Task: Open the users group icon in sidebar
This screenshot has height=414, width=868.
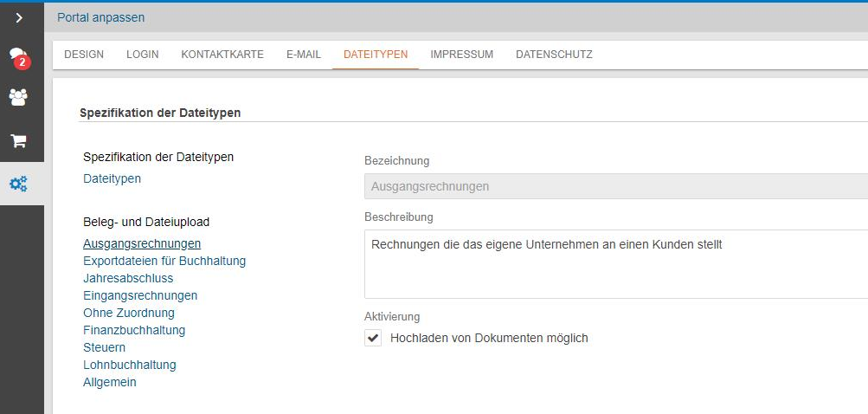Action: click(x=18, y=98)
